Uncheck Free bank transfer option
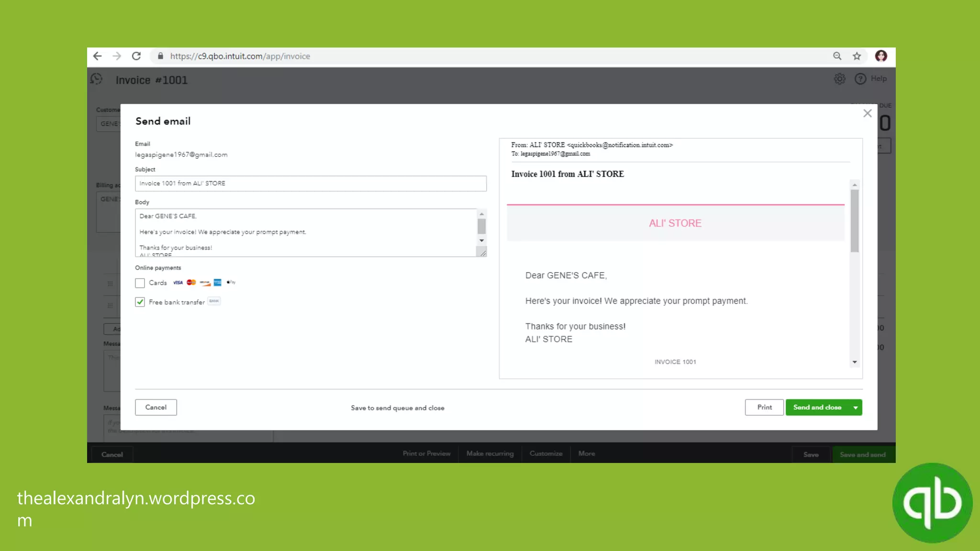This screenshot has width=980, height=551. tap(140, 302)
